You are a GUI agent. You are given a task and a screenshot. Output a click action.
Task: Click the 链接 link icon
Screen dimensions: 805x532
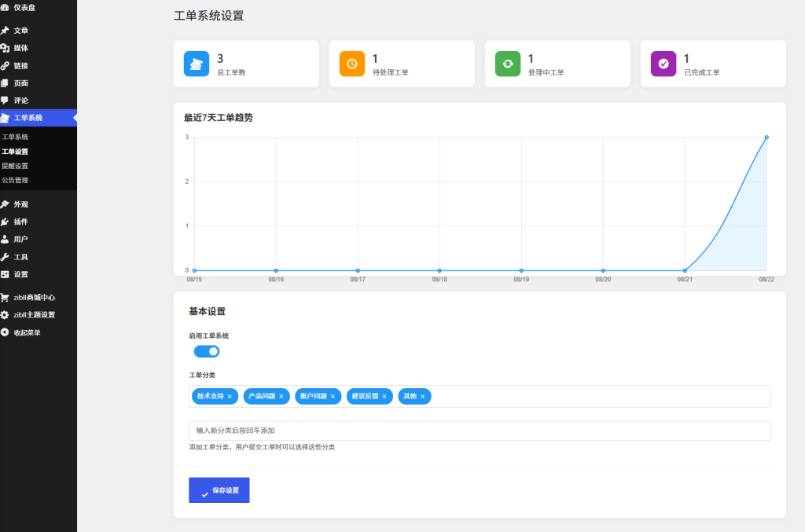(5, 66)
